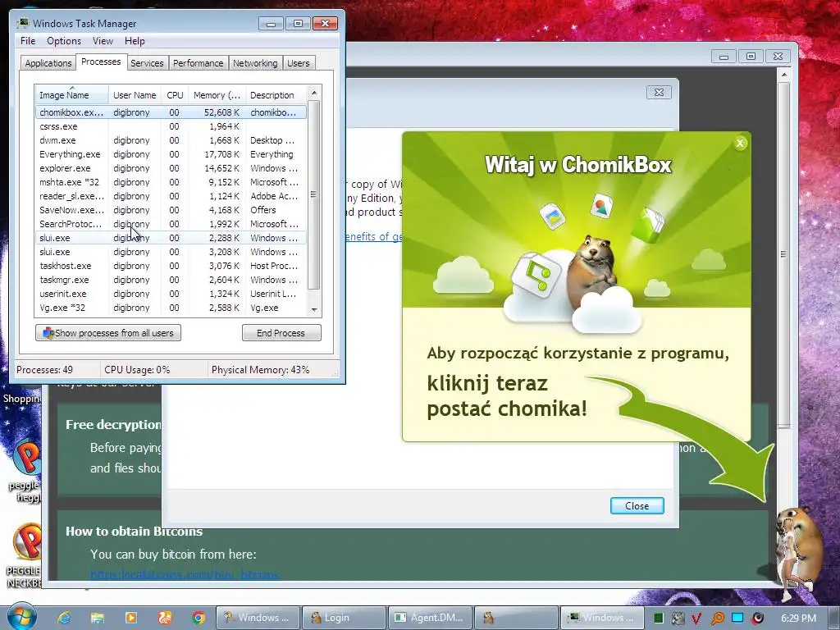Screen dimensions: 840x630
Task: Switch to the Performance tab
Action: [x=198, y=63]
